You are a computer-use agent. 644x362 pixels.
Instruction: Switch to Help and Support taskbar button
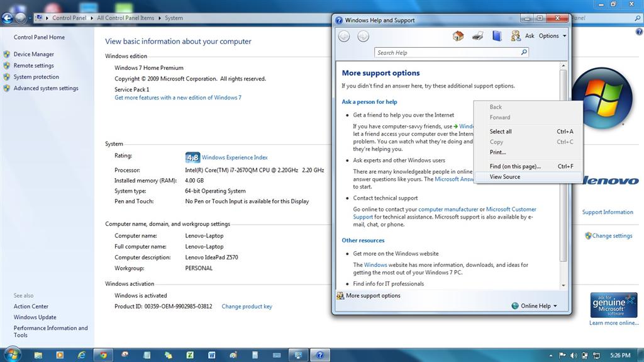pyautogui.click(x=320, y=355)
